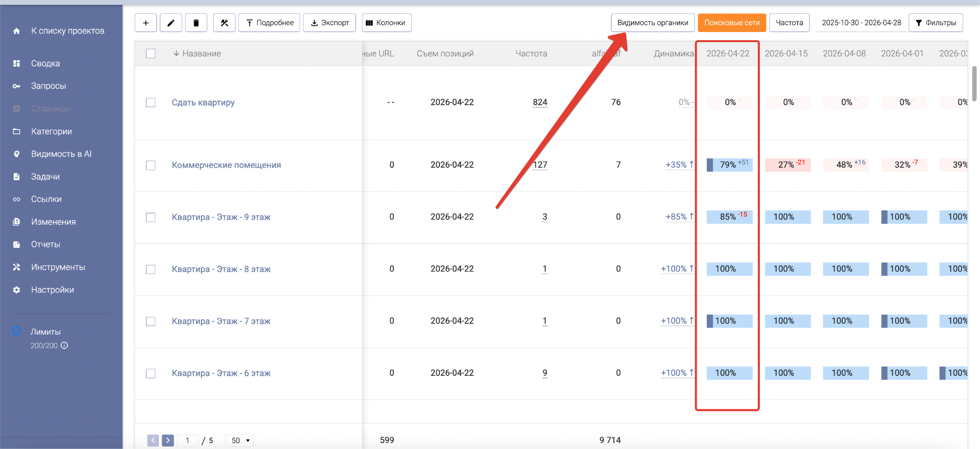Click the page number input field
Screen dimensions: 980x449
[188, 440]
